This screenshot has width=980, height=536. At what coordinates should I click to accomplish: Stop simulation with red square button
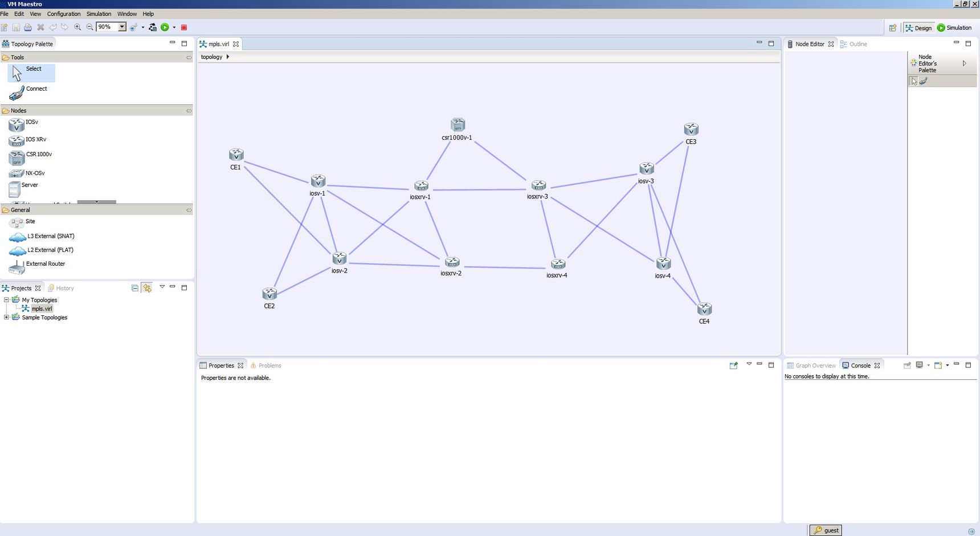pos(184,27)
